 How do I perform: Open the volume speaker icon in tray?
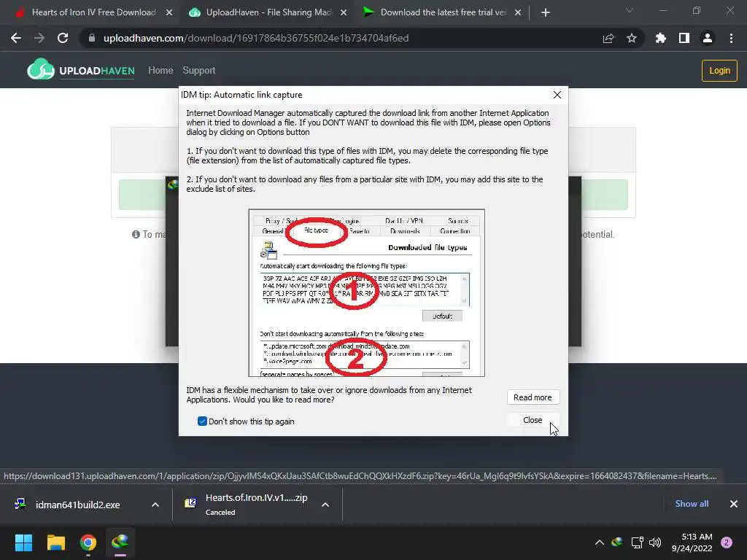coord(655,542)
